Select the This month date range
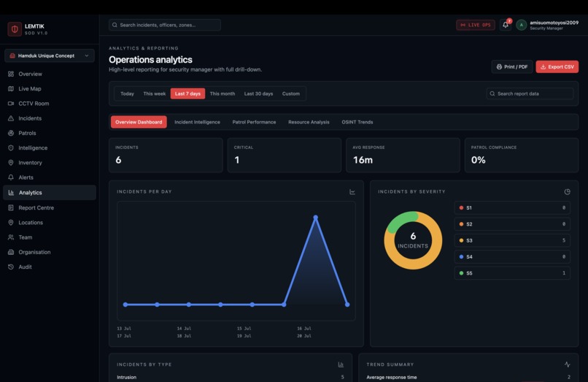 tap(223, 93)
